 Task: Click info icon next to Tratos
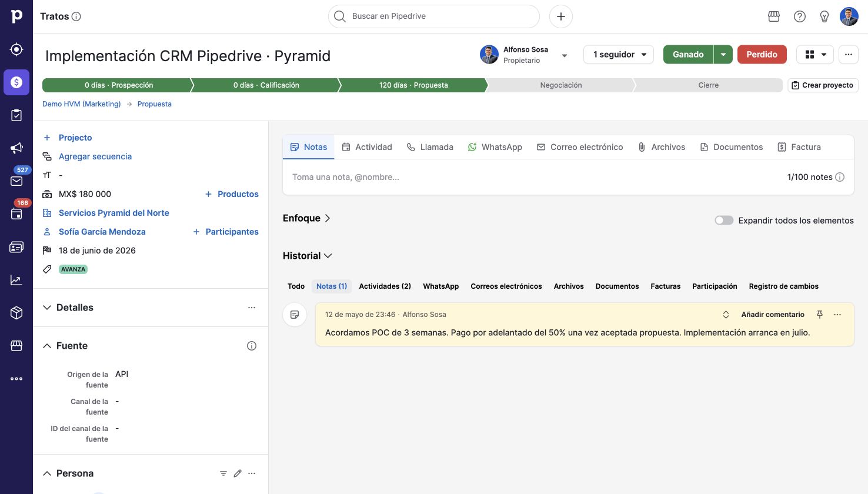coord(76,16)
